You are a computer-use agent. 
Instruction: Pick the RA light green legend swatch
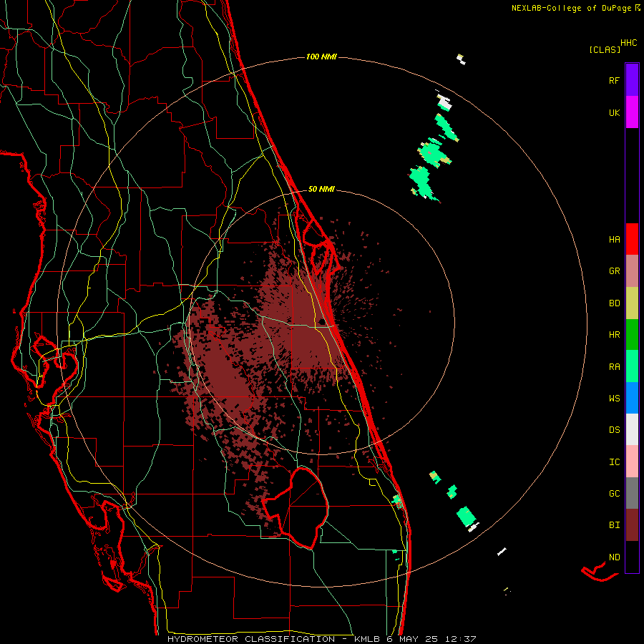tap(632, 366)
